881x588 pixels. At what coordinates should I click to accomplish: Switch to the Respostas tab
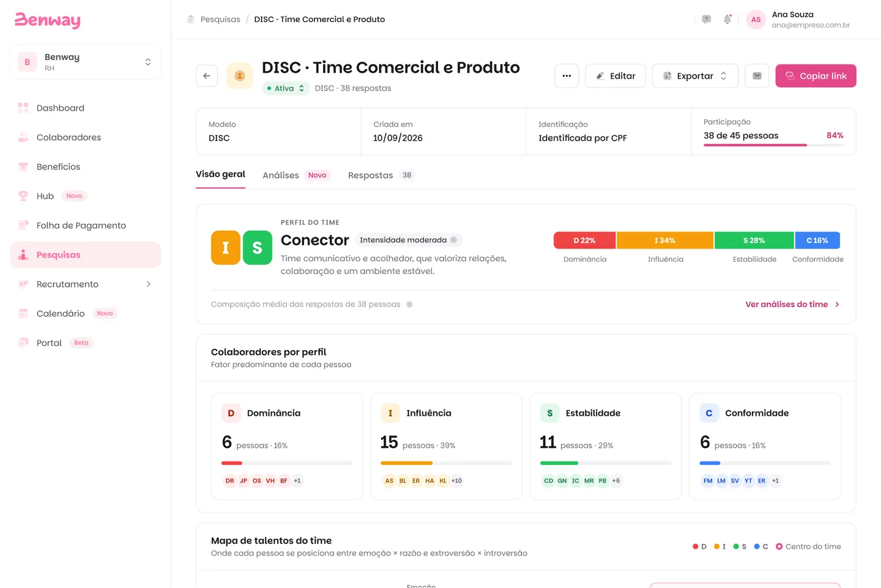click(382, 175)
